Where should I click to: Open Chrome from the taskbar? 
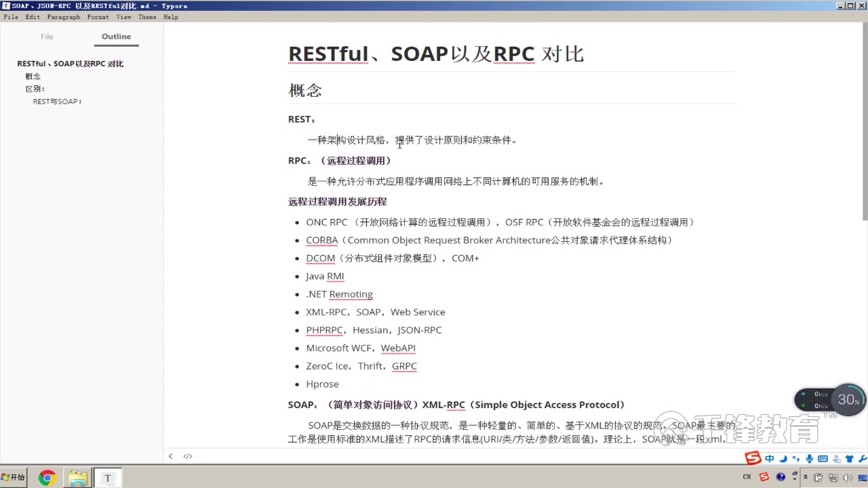tap(47, 478)
